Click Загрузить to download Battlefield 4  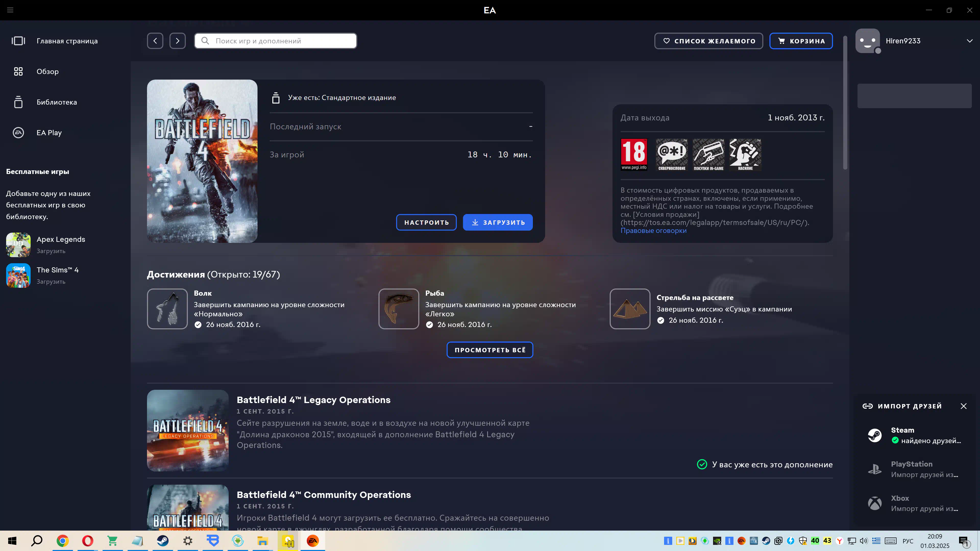pyautogui.click(x=498, y=222)
